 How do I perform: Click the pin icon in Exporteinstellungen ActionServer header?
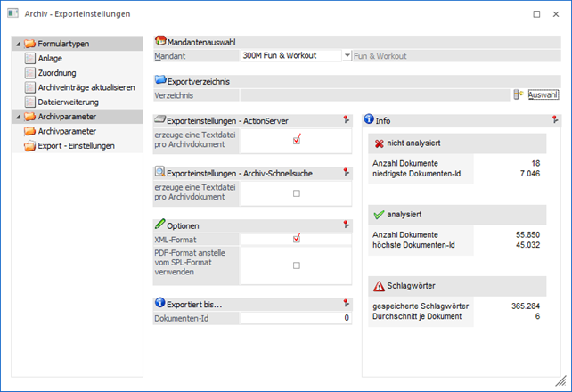pos(346,119)
